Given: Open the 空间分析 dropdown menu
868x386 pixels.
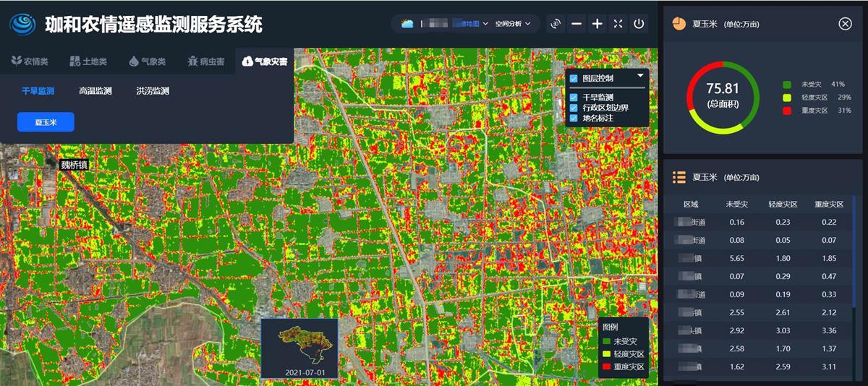Looking at the screenshot, I should pyautogui.click(x=513, y=24).
